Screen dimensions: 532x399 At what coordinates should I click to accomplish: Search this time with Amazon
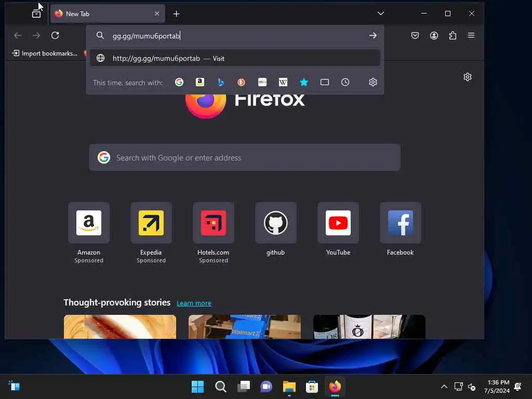[x=200, y=82]
